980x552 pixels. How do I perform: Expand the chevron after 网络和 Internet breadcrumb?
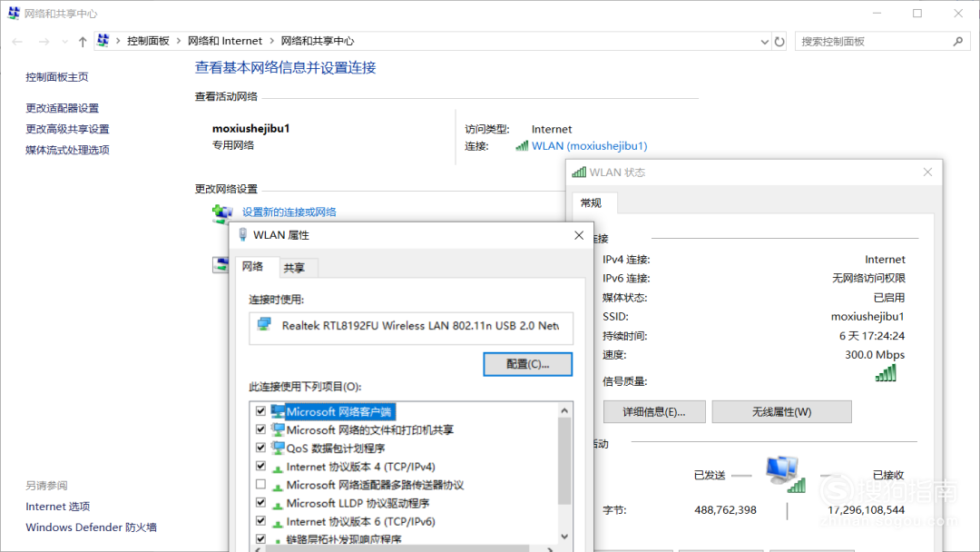[x=272, y=41]
